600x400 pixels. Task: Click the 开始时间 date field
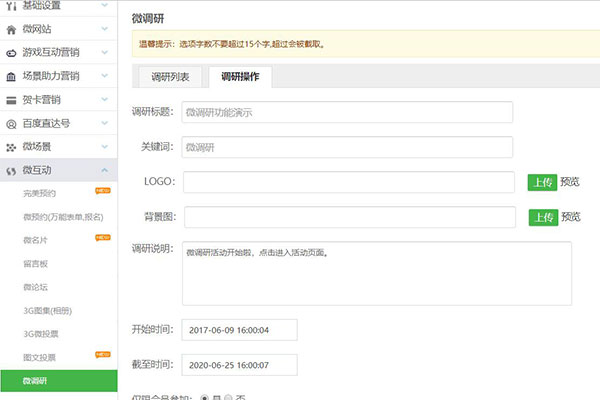240,330
